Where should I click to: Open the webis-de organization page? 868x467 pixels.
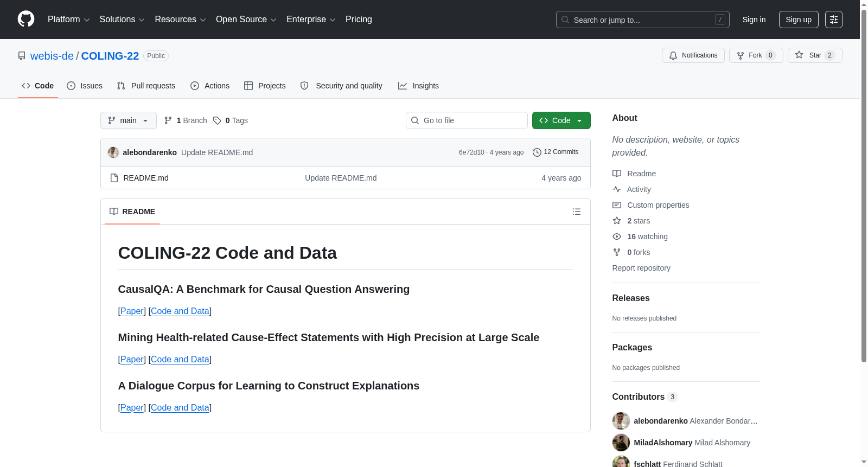point(52,56)
